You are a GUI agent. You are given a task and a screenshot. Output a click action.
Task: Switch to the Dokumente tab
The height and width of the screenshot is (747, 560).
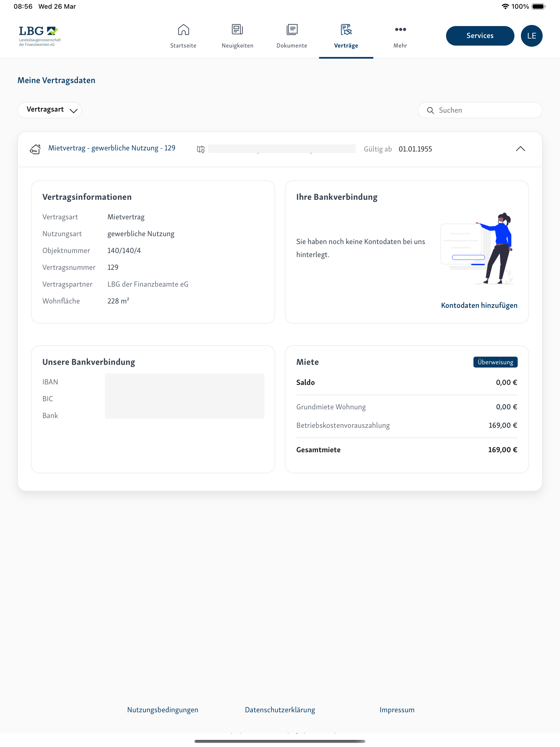(292, 36)
